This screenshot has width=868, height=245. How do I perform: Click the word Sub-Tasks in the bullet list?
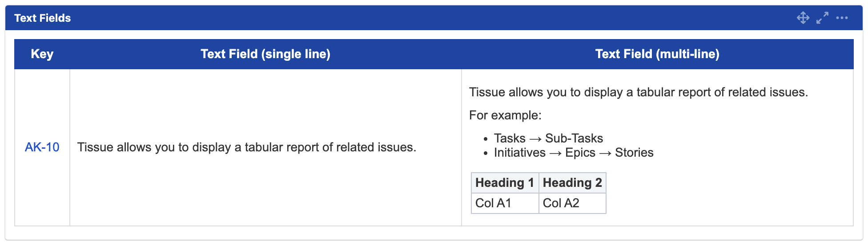pyautogui.click(x=574, y=138)
